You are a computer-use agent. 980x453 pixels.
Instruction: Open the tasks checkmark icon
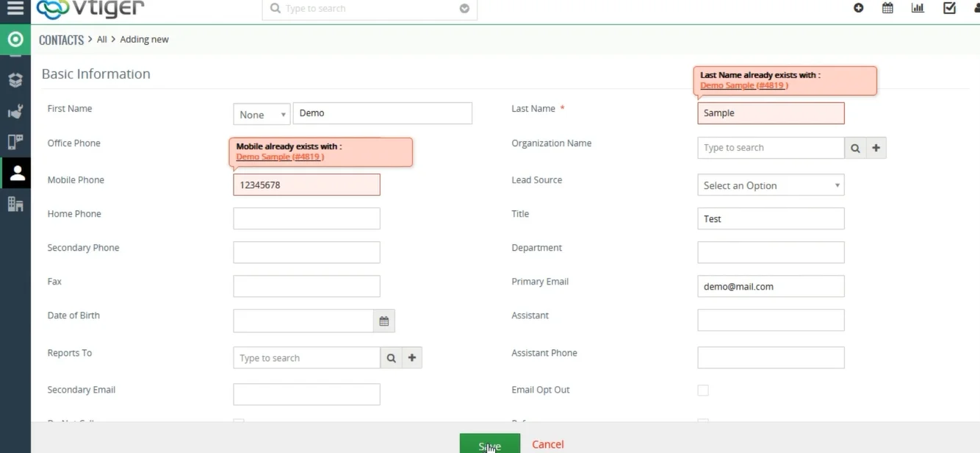point(949,8)
